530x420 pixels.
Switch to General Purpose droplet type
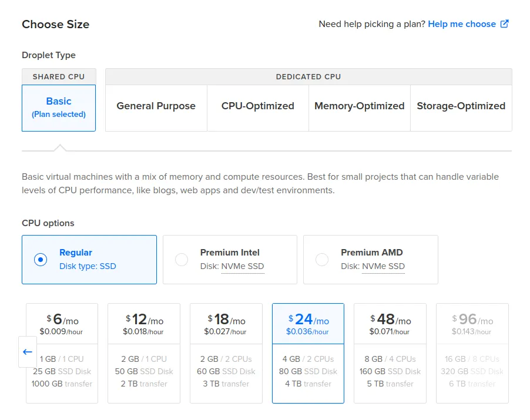pos(156,107)
